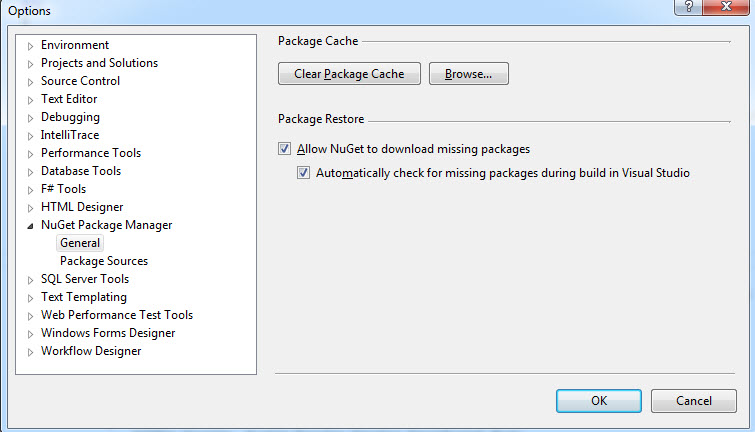Select the IntelliTrace category

(70, 135)
